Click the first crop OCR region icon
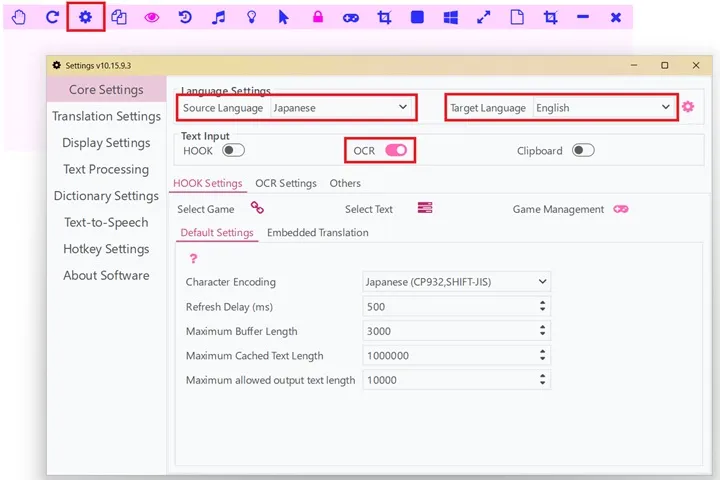 click(384, 17)
